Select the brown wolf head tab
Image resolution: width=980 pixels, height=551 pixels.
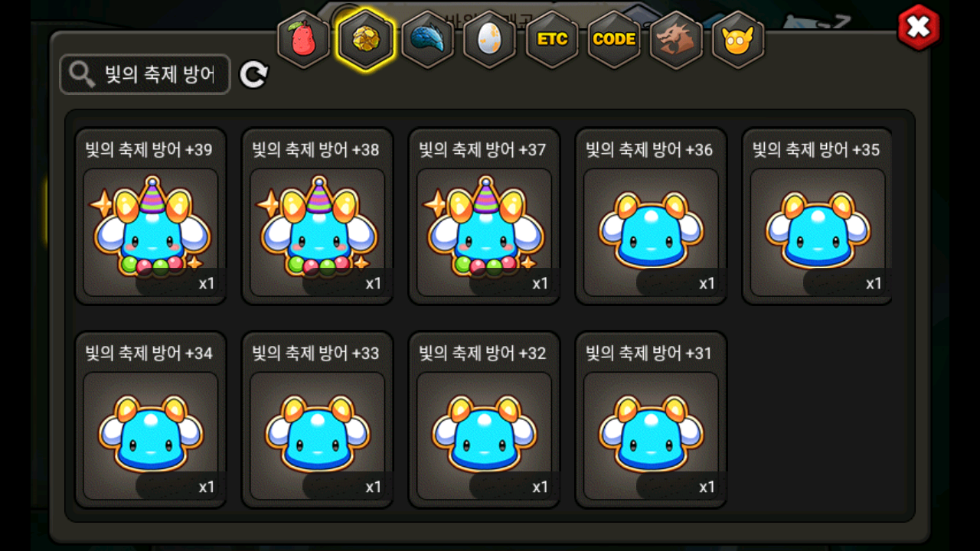[x=676, y=40]
